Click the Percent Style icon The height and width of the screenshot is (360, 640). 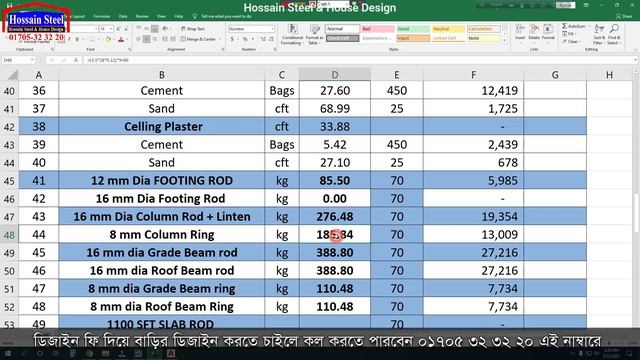click(x=245, y=39)
